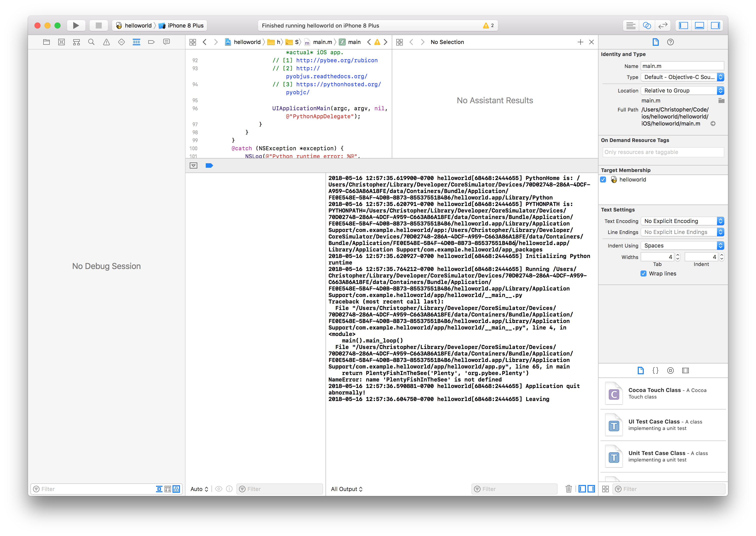Switch to the Version editor icon
The width and height of the screenshot is (756, 536).
click(x=663, y=25)
